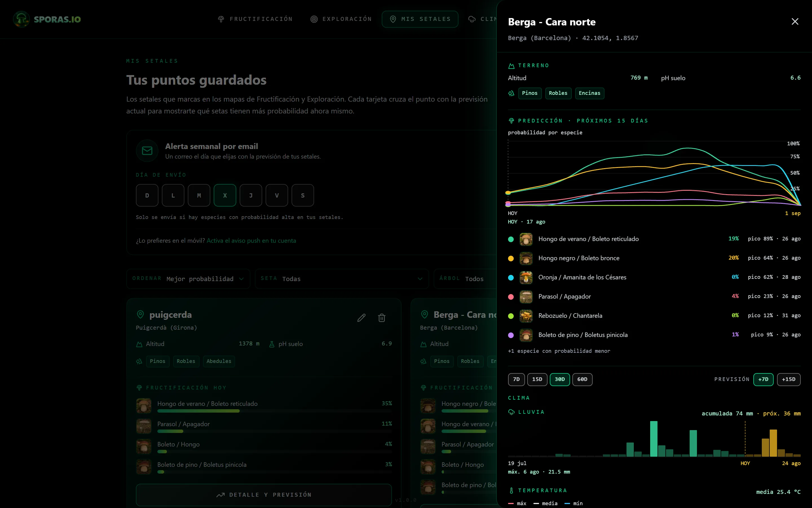The width and height of the screenshot is (812, 508).
Task: Click the Encinas tag in the detail panel
Action: (590, 93)
